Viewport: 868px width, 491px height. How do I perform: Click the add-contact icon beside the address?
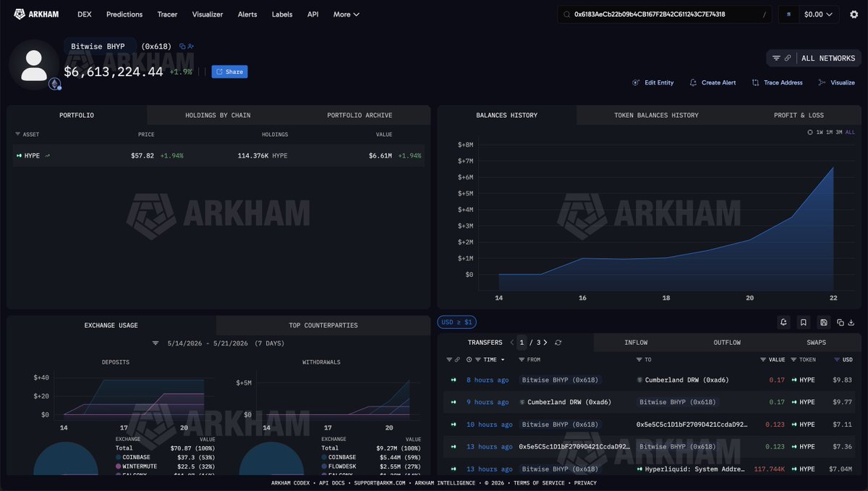click(x=191, y=46)
